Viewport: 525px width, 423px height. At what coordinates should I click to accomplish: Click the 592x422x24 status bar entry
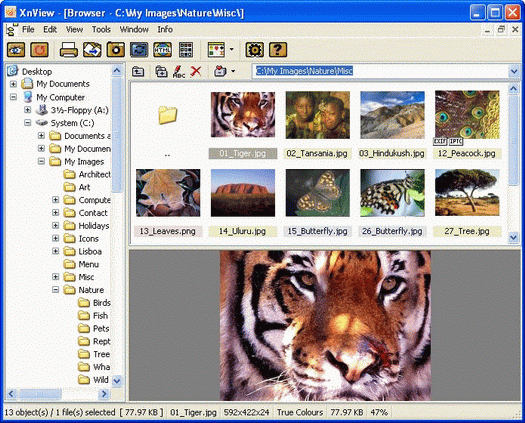click(x=246, y=412)
